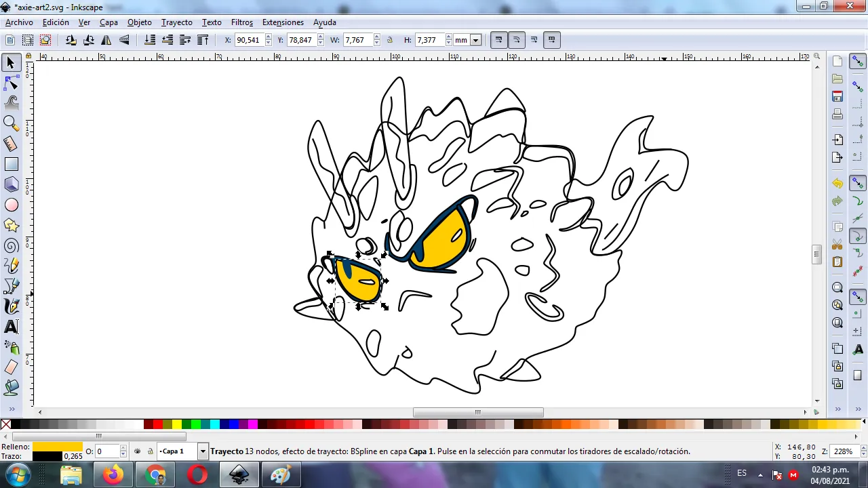
Task: Select the Bezier pen tool
Action: point(11,286)
